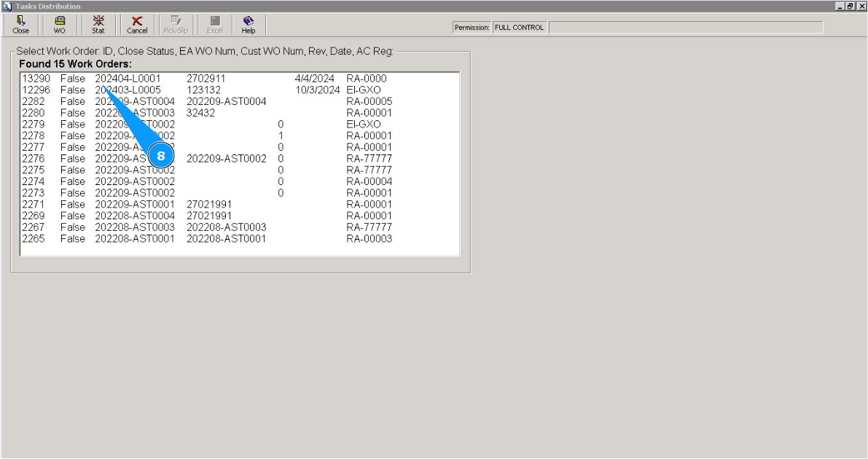Click the empty field beside FULL CONTROL
The width and height of the screenshot is (868, 459).
(686, 28)
